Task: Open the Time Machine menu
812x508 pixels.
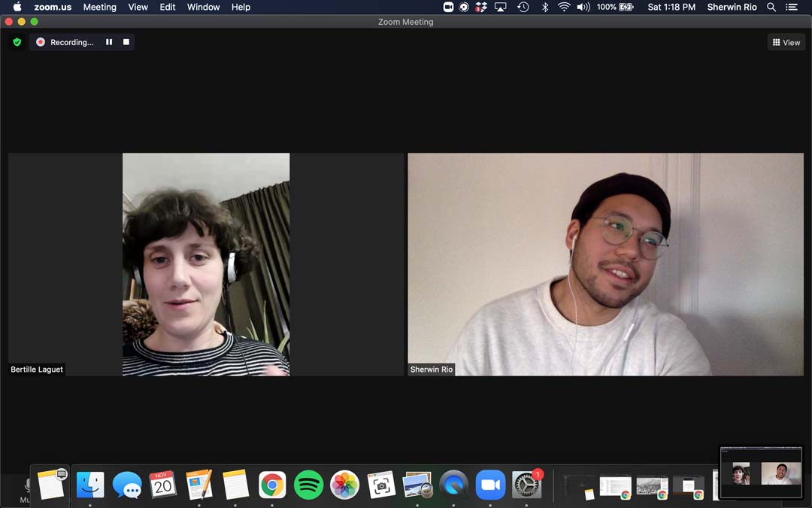Action: point(523,7)
